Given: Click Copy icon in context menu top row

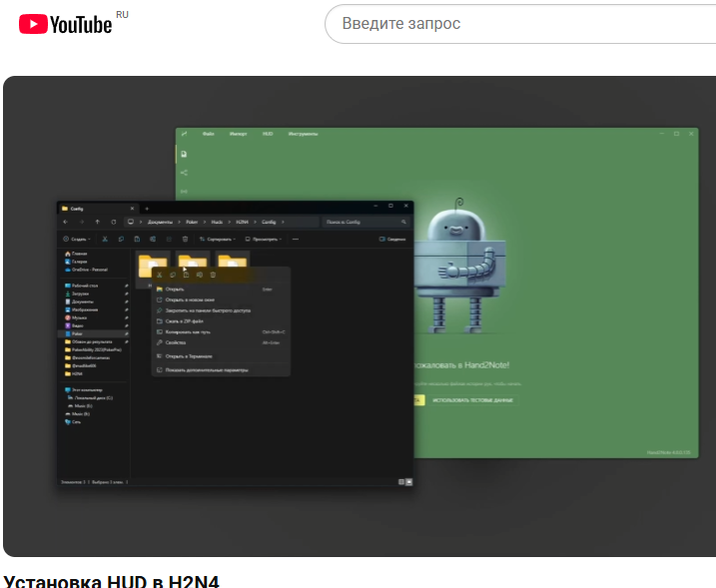Looking at the screenshot, I should coord(173,275).
